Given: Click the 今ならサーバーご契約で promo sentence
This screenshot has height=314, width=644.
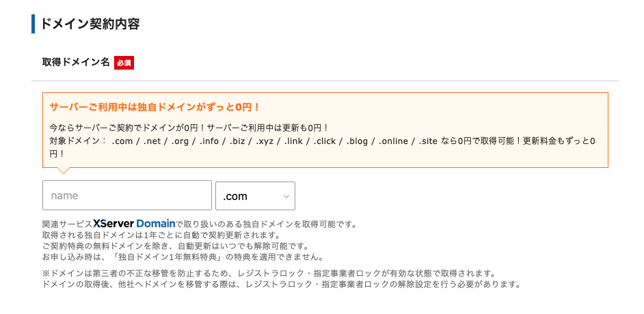Looking at the screenshot, I should pos(189,128).
